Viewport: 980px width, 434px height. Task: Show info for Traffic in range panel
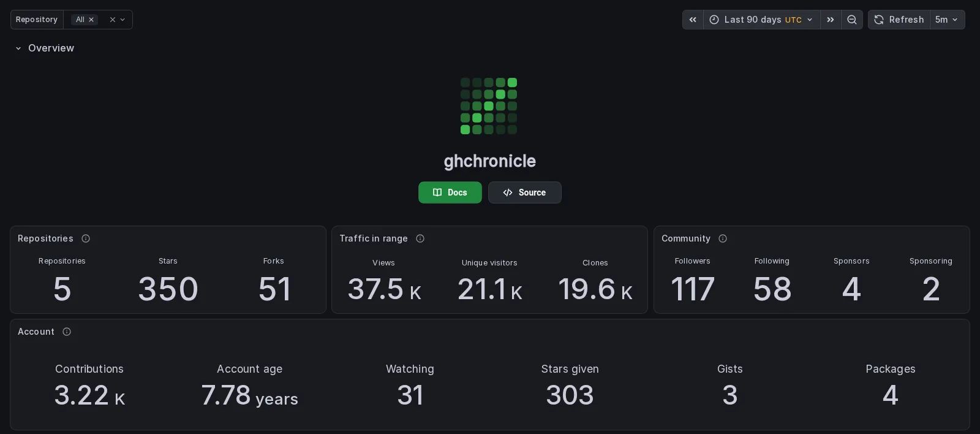point(420,238)
